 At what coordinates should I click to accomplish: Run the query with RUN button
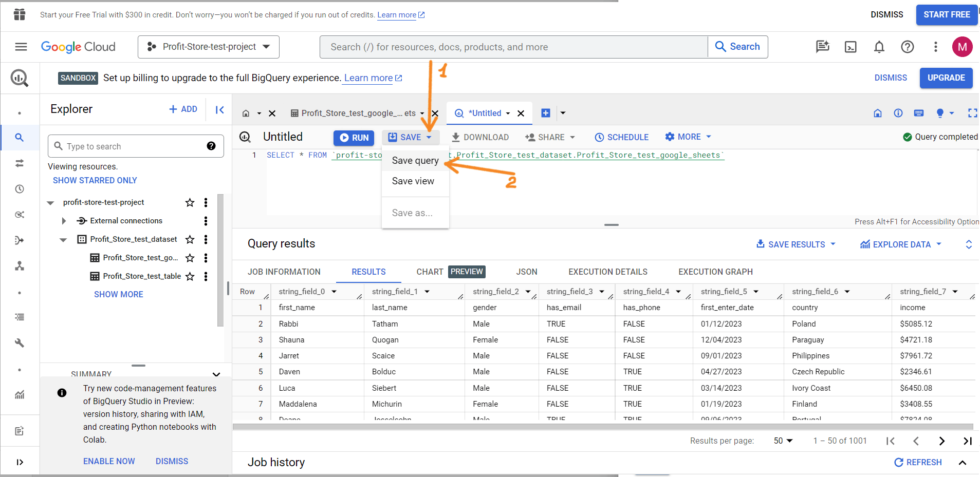point(354,138)
